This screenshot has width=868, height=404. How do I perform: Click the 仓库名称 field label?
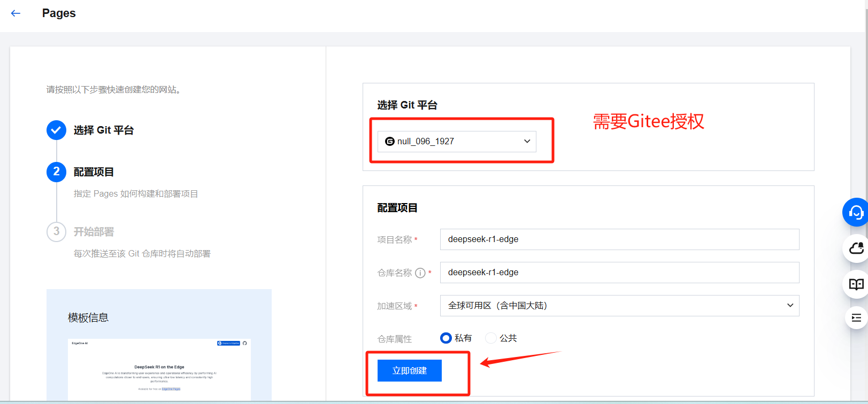pos(395,273)
